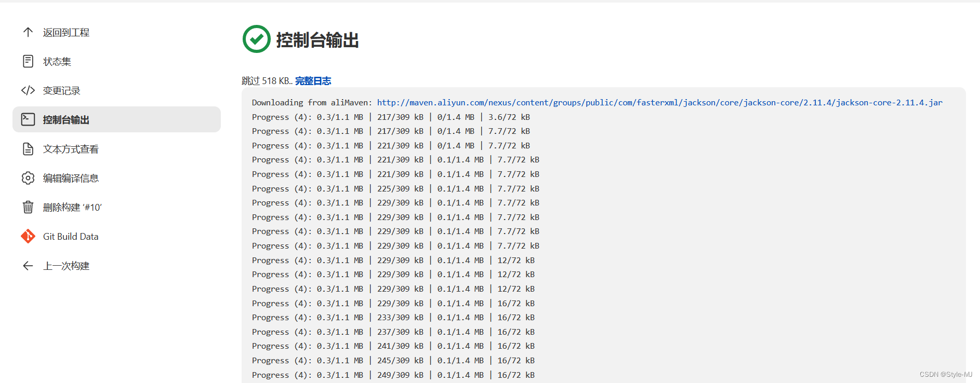Click the progress line with 225/309 kB

395,189
